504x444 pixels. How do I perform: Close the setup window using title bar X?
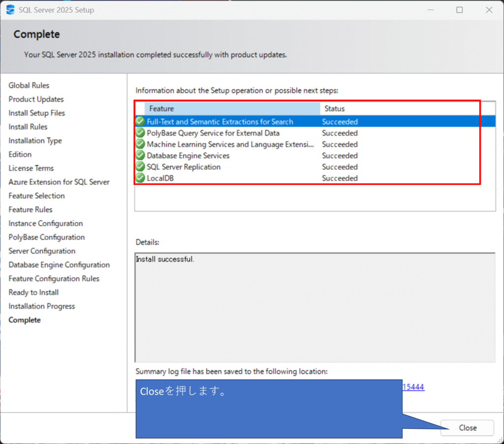coord(489,10)
